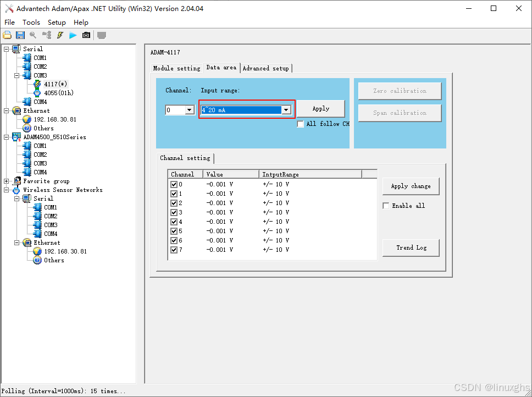Select the Data area tab
This screenshot has height=397, width=532.
click(x=221, y=68)
